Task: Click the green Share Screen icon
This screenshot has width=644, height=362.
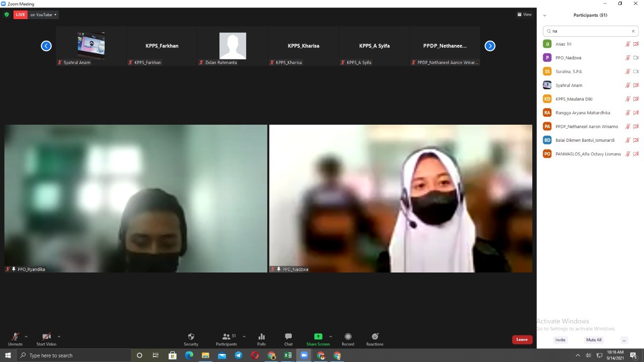Action: pyautogui.click(x=318, y=337)
